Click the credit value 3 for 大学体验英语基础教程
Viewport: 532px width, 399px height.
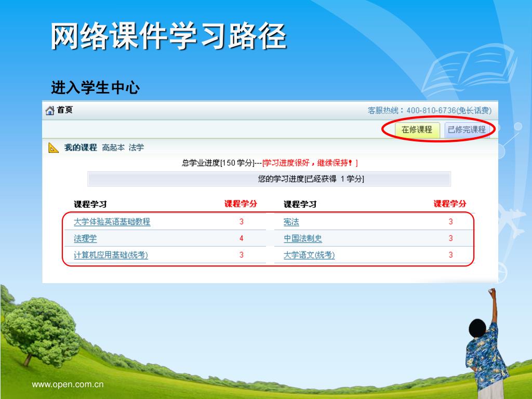click(x=241, y=221)
